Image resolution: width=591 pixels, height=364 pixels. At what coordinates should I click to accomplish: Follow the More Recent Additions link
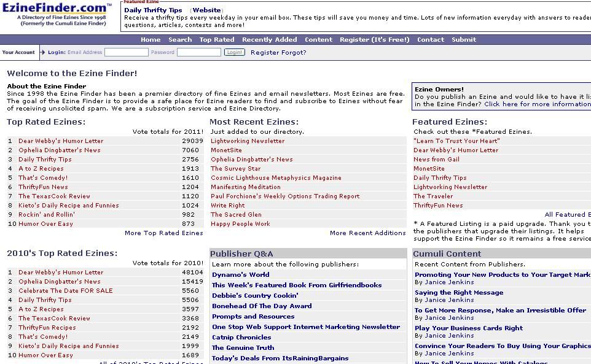(x=368, y=233)
